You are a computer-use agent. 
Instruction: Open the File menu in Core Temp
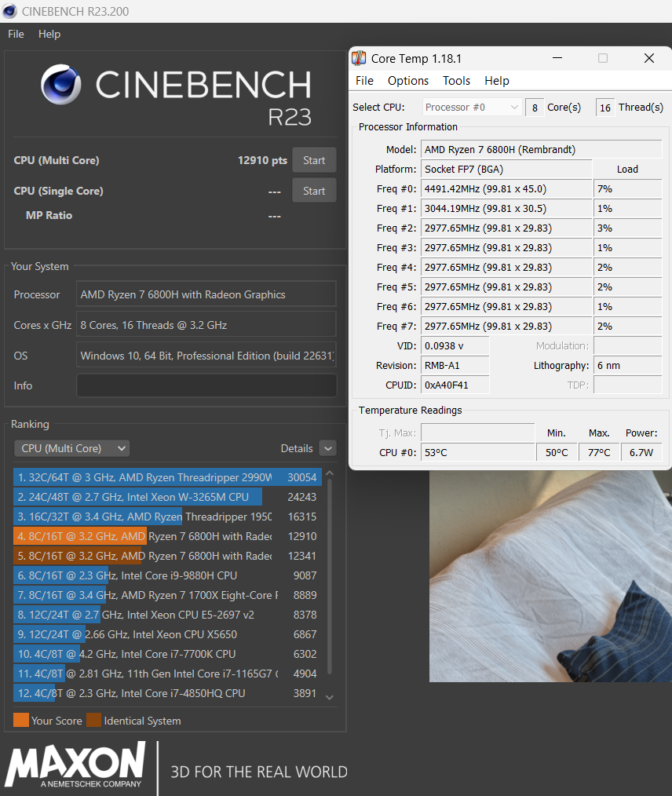[364, 81]
